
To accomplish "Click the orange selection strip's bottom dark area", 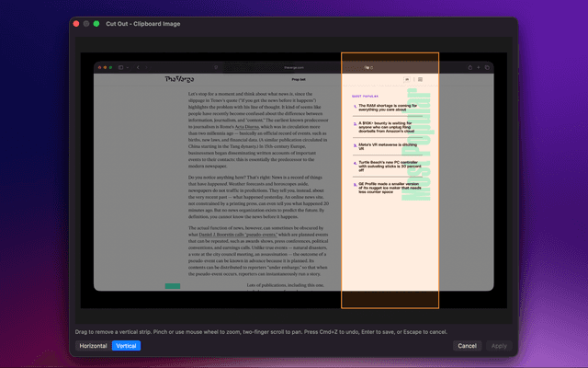I will tap(390, 299).
